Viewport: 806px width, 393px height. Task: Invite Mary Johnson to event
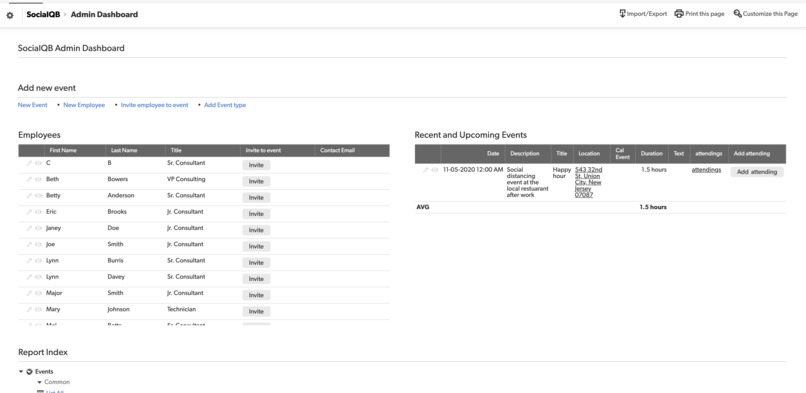pyautogui.click(x=256, y=312)
